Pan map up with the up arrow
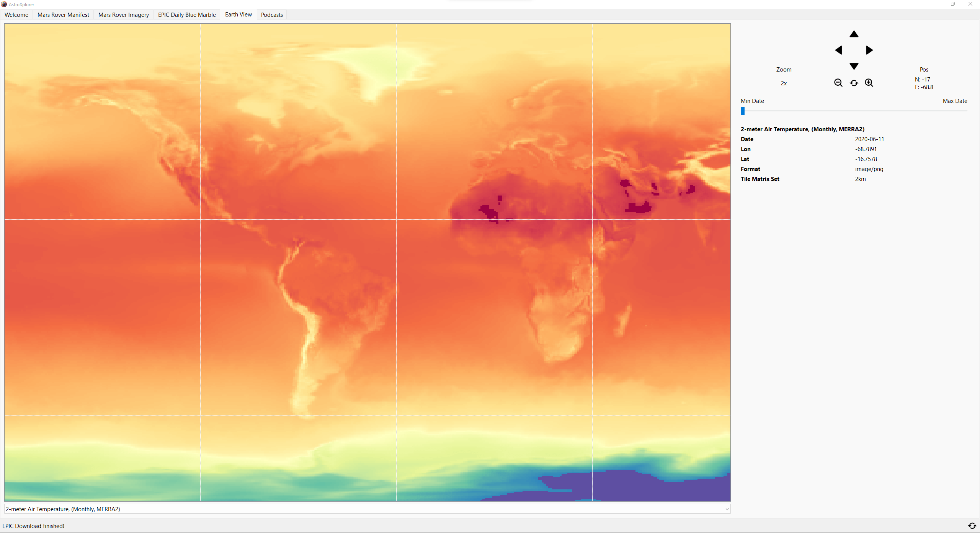The width and height of the screenshot is (980, 533). tap(854, 34)
